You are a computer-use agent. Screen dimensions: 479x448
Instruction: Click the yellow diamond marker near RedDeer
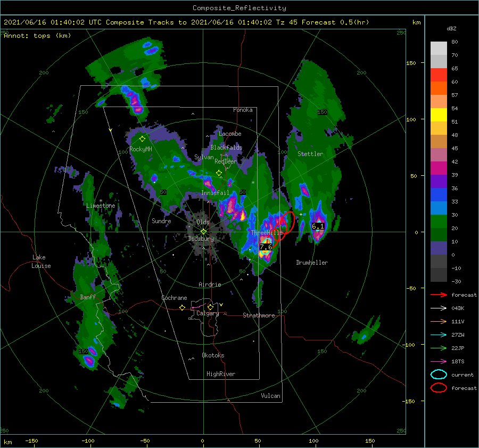click(x=219, y=173)
